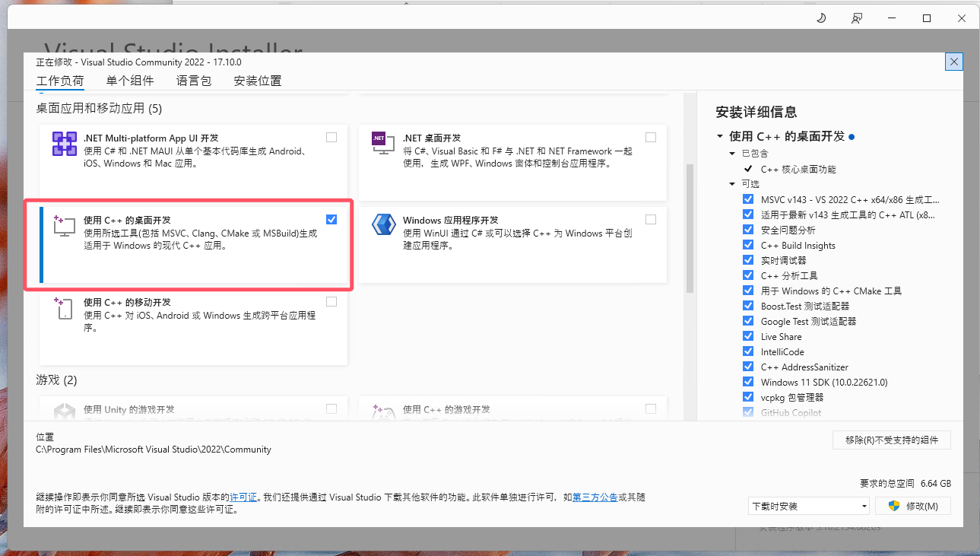Close the modify dialog with the X button
980x556 pixels.
pos(954,62)
